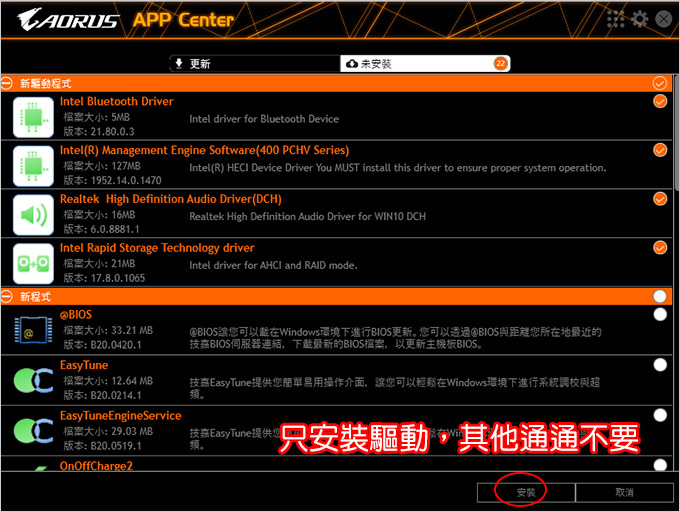Click the AORUS logo
680x512 pixels.
pyautogui.click(x=68, y=20)
